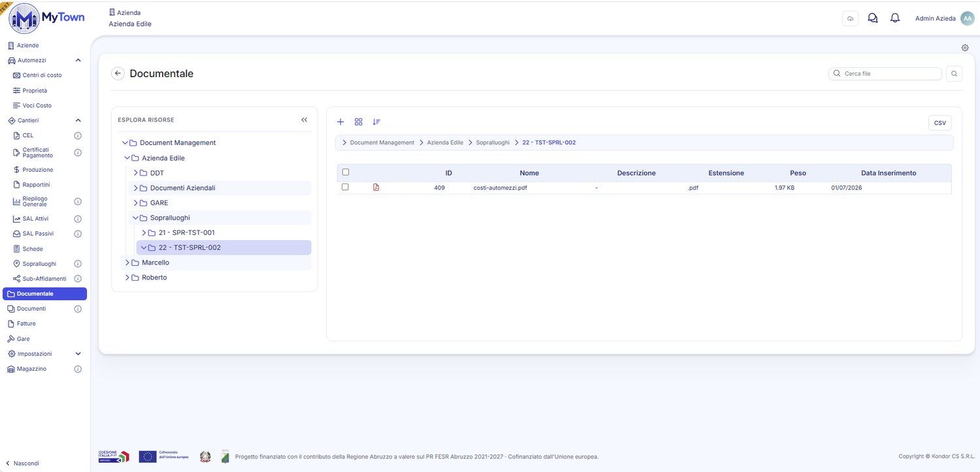The width and height of the screenshot is (980, 472).
Task: Click the sort order icon
Action: click(376, 122)
